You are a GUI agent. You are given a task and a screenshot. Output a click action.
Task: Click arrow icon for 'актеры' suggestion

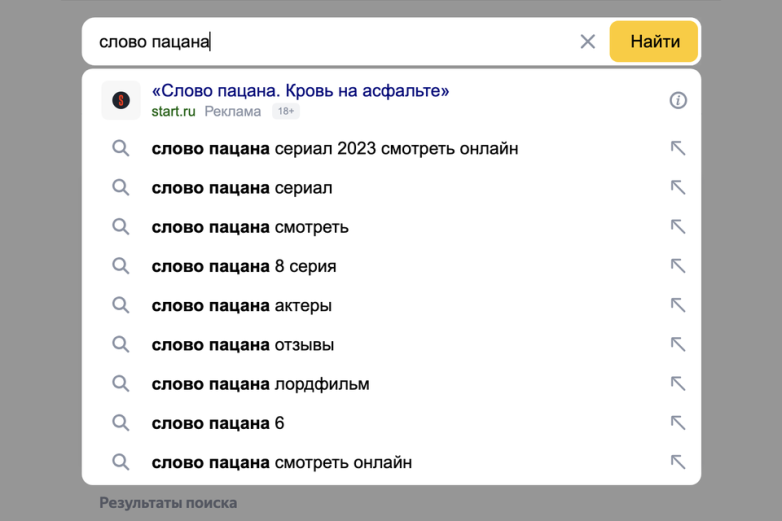click(678, 305)
